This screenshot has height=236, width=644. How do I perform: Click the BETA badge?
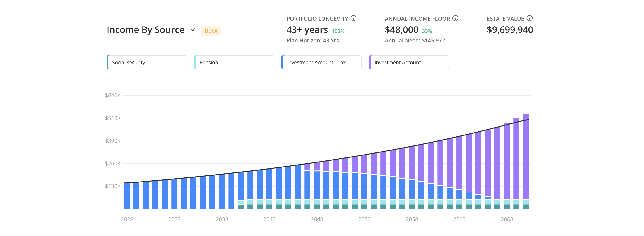click(x=211, y=31)
